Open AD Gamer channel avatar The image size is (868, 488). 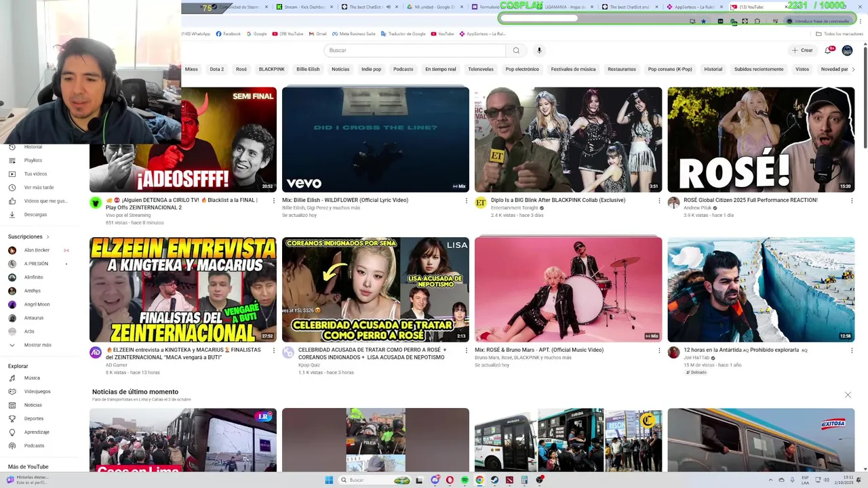[x=96, y=352]
